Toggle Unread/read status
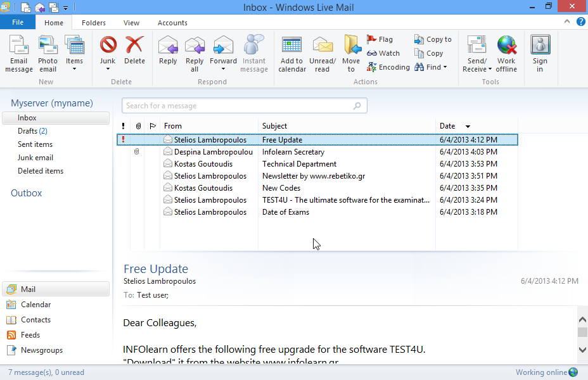Viewport: 588px width, 380px height. (x=323, y=54)
